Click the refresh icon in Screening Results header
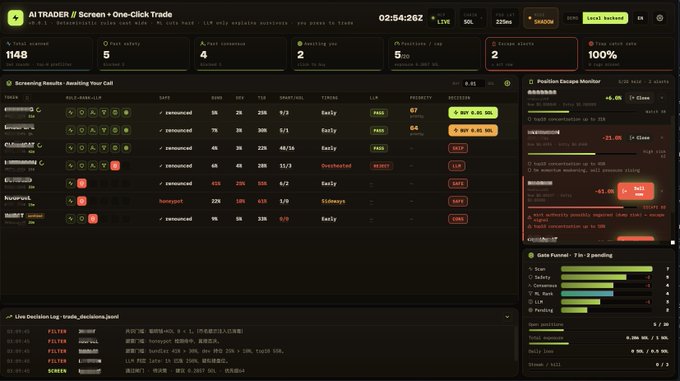 click(x=507, y=83)
